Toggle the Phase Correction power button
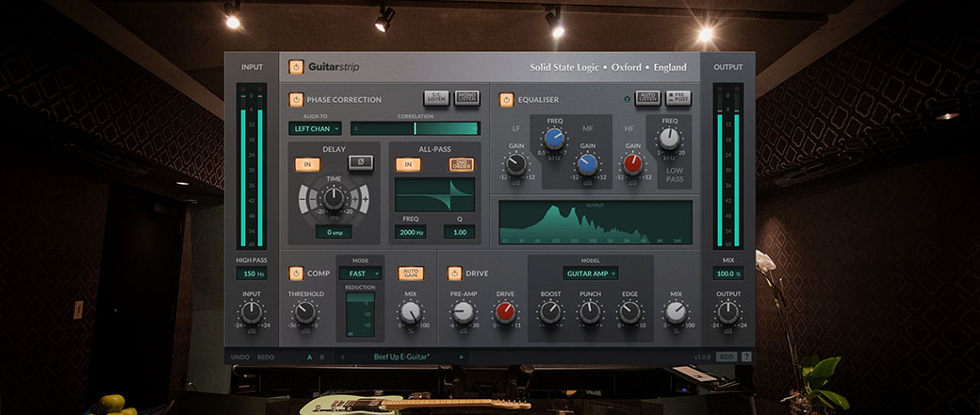Image resolution: width=980 pixels, height=415 pixels. (296, 100)
